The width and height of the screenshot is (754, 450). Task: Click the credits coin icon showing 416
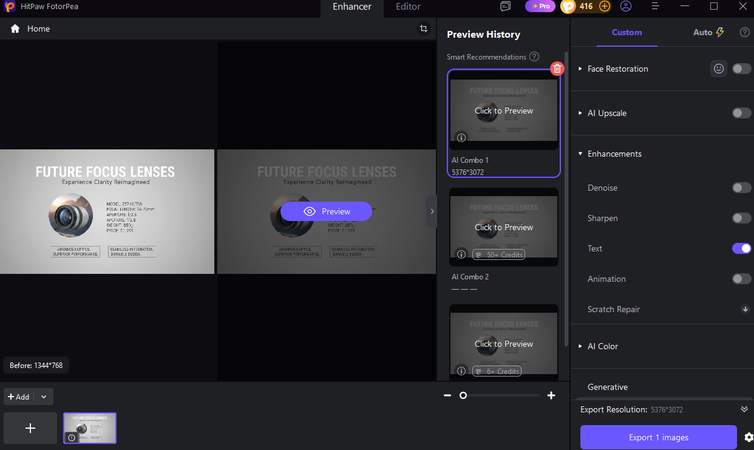pos(568,6)
